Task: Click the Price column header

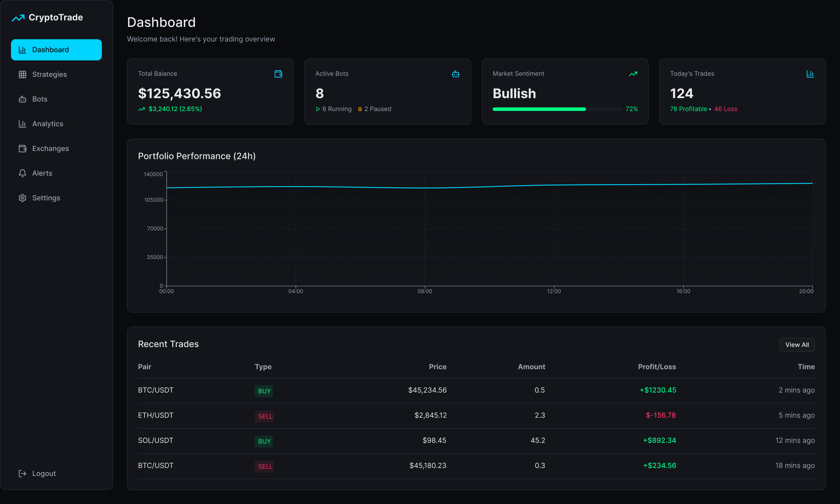Action: 438,367
